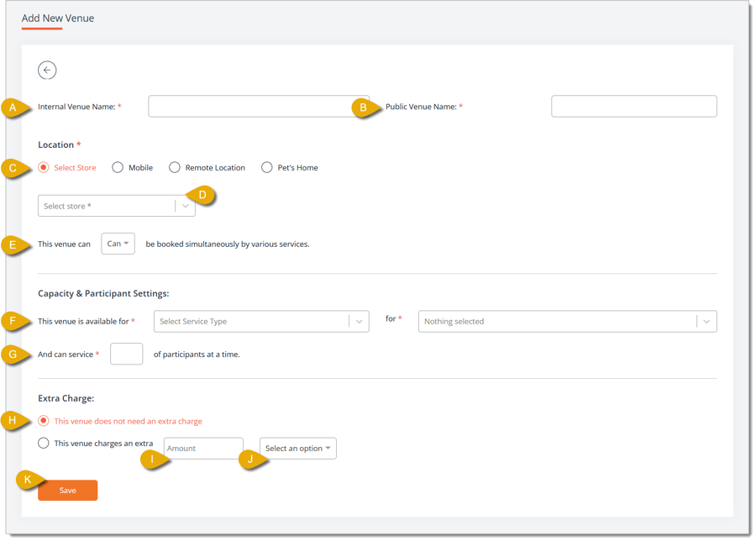Screen dimensions: 756x541
Task: Click the back arrow icon
Action: pyautogui.click(x=47, y=71)
